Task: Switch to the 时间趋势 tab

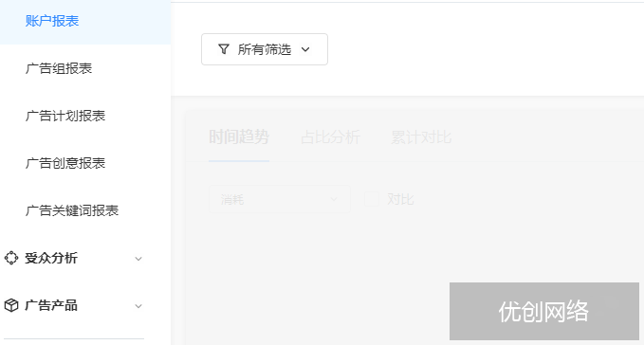Action: pyautogui.click(x=239, y=137)
